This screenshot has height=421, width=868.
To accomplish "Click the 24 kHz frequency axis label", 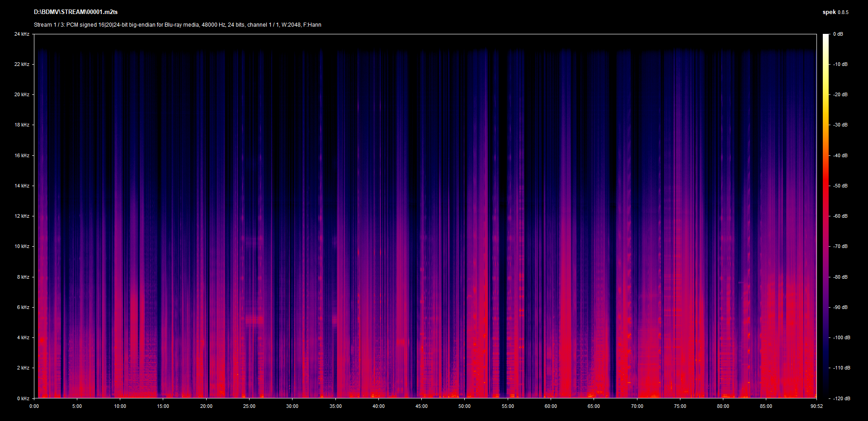I will (x=22, y=33).
